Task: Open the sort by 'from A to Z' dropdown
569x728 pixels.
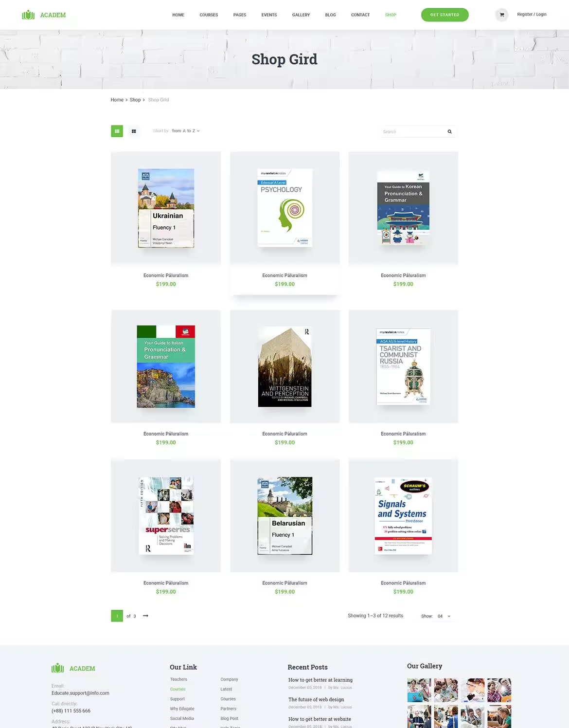Action: coord(186,131)
